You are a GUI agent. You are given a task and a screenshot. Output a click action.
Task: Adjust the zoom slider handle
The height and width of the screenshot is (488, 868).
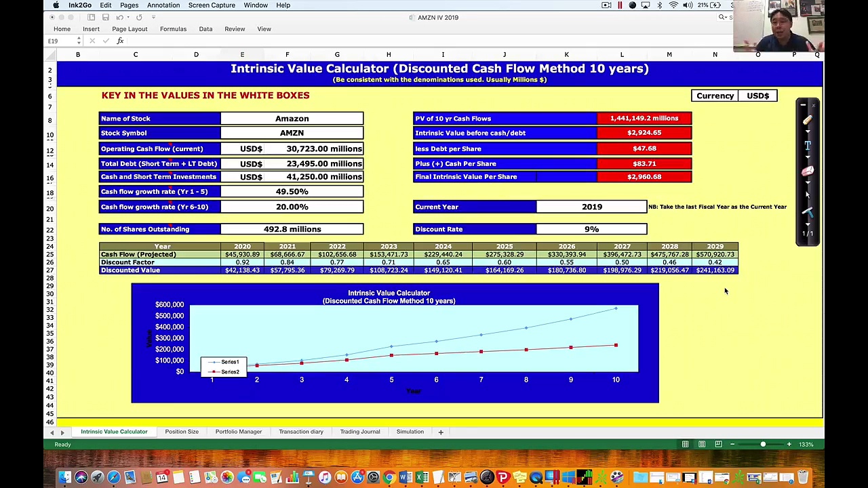[763, 445]
